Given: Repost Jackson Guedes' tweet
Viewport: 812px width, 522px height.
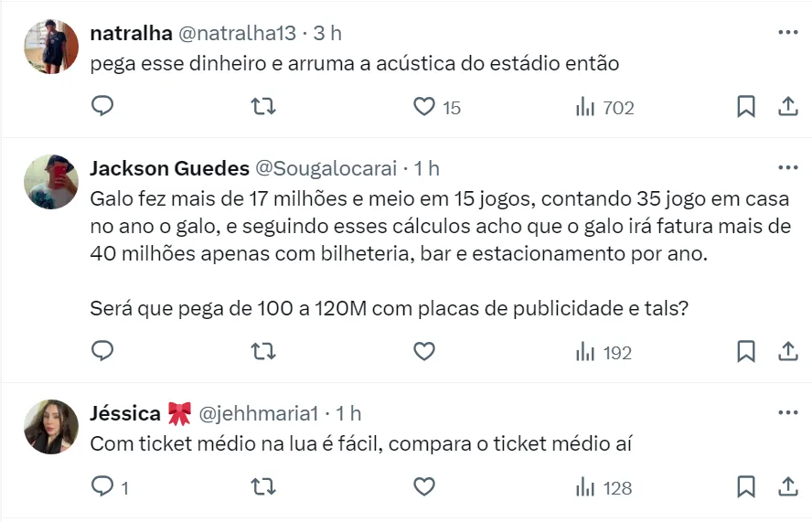Looking at the screenshot, I should click(263, 351).
